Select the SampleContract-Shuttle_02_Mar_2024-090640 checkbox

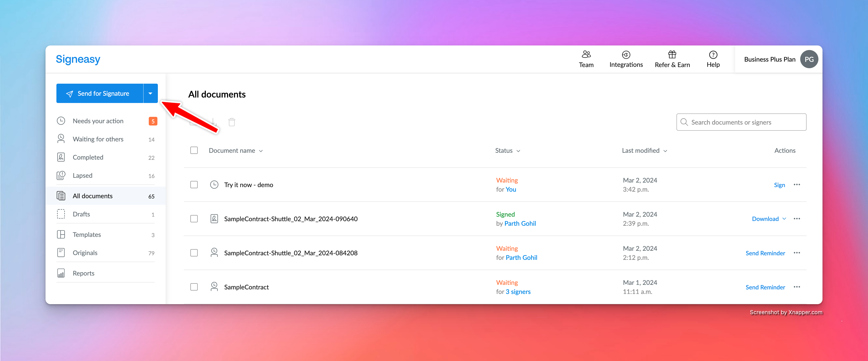(x=194, y=218)
